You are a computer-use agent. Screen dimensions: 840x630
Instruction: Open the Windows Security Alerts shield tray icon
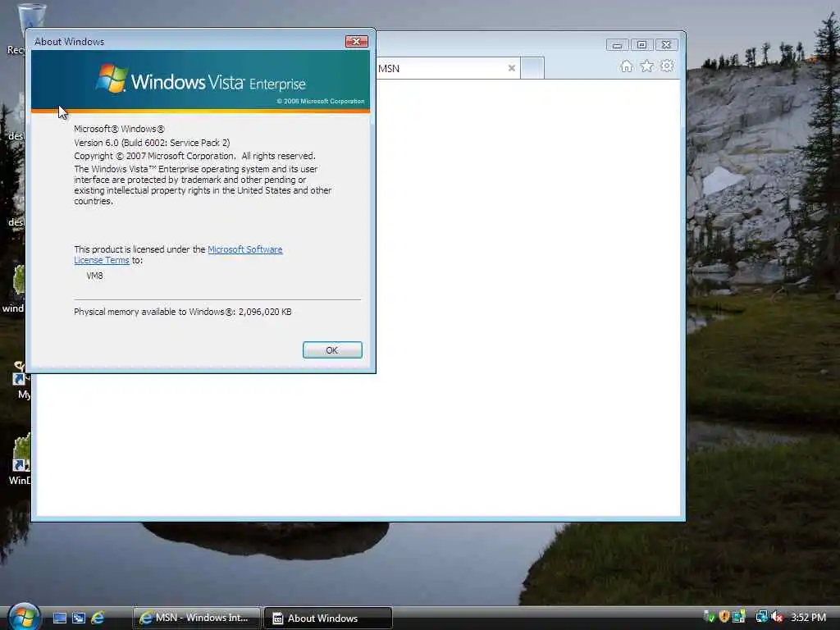coord(724,617)
